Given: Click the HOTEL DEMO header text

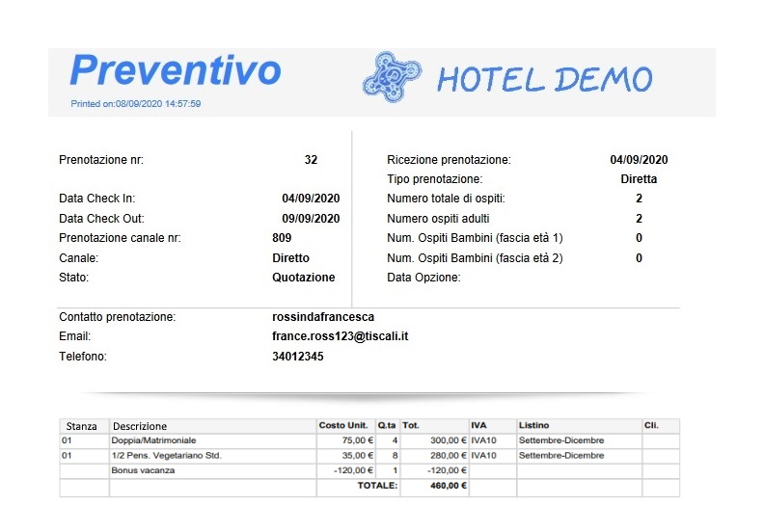Looking at the screenshot, I should 544,80.
